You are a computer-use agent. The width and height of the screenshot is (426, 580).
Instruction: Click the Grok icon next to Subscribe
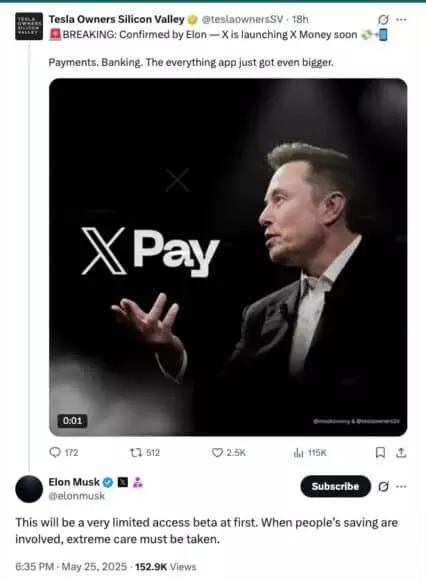pyautogui.click(x=383, y=486)
